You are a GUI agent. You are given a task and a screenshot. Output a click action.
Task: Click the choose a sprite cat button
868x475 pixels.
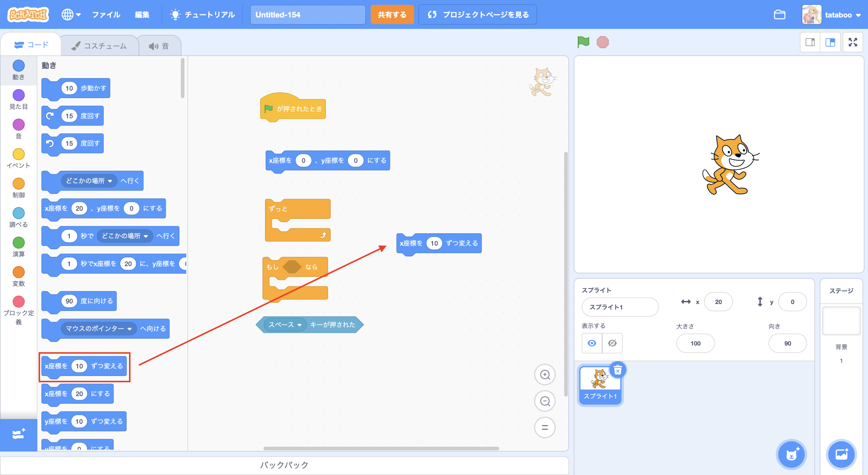tap(791, 455)
